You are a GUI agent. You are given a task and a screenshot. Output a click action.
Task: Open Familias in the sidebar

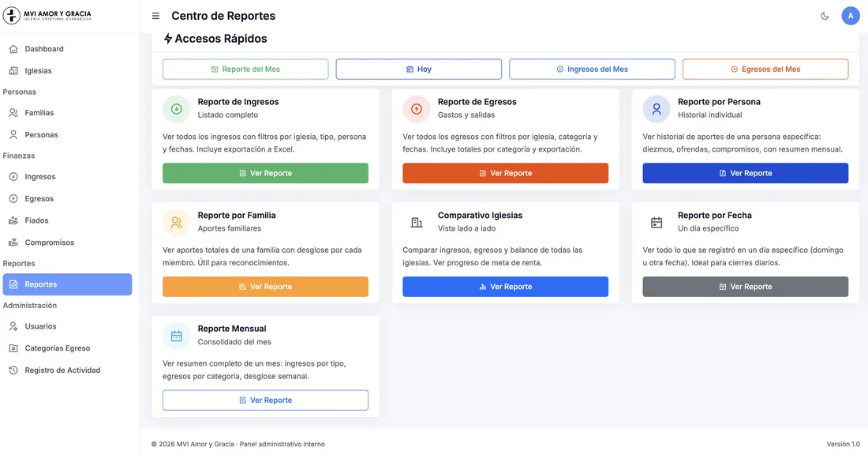[68, 112]
